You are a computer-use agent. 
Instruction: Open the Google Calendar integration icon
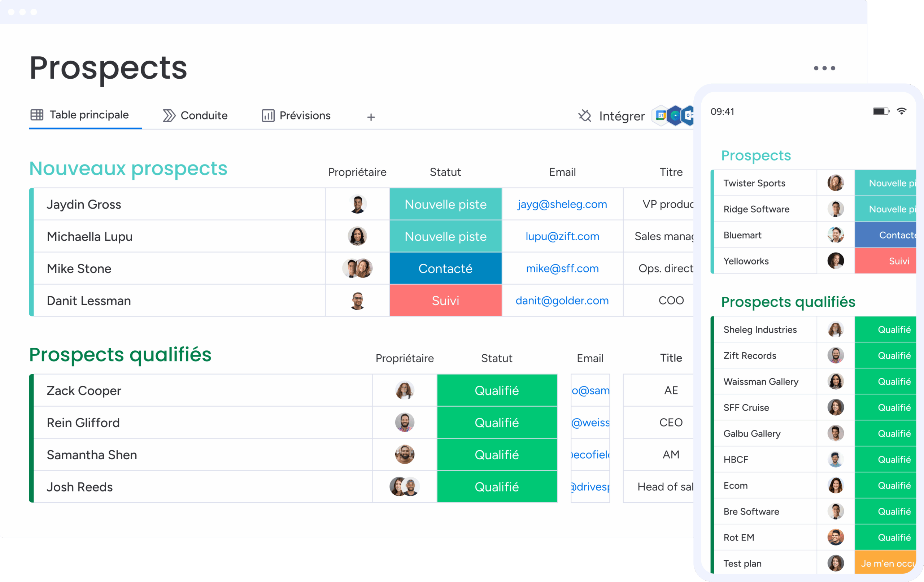tap(660, 115)
